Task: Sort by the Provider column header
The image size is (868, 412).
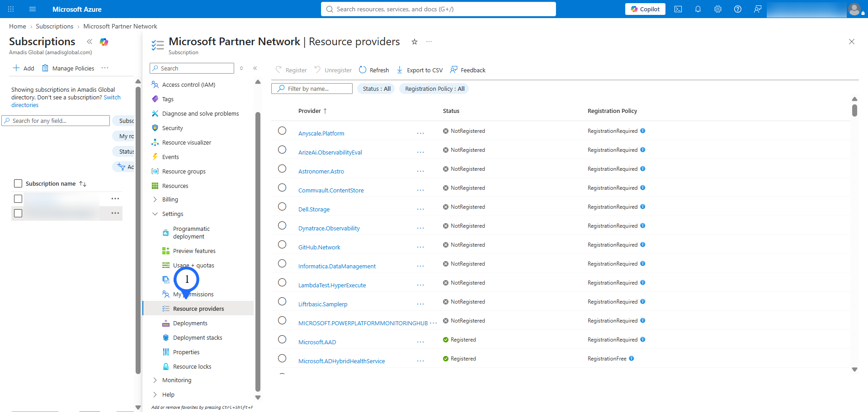Action: click(x=312, y=111)
